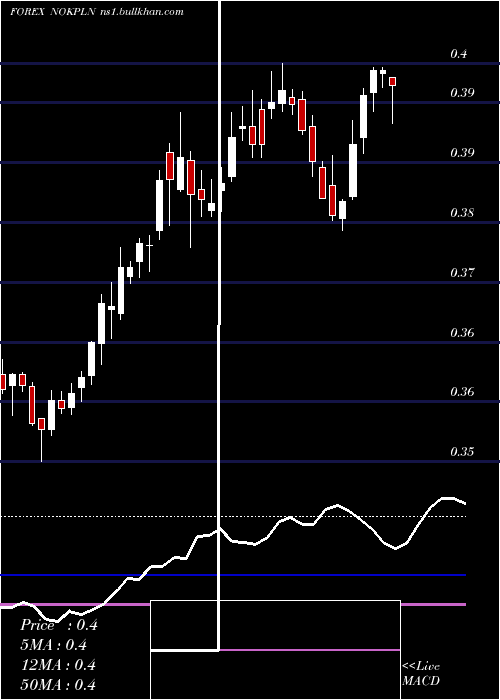Click the 5MA : 0.4 readout
The width and height of the screenshot is (500, 700).
(x=54, y=645)
